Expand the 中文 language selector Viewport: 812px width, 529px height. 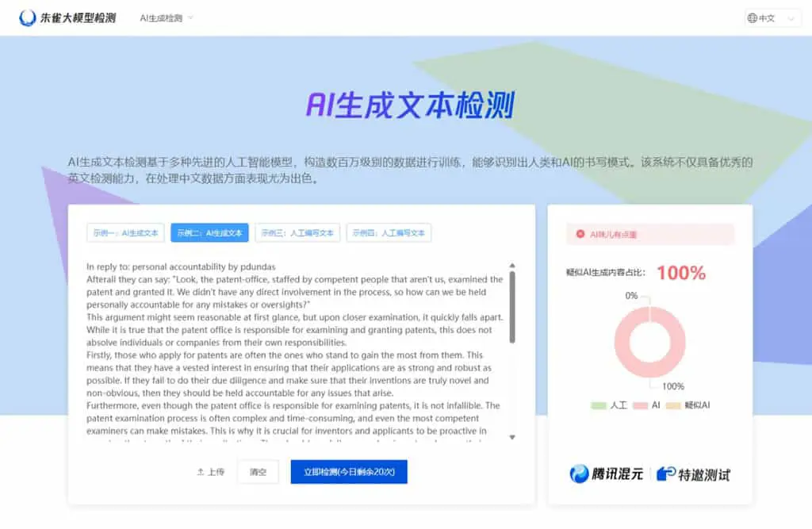click(773, 18)
